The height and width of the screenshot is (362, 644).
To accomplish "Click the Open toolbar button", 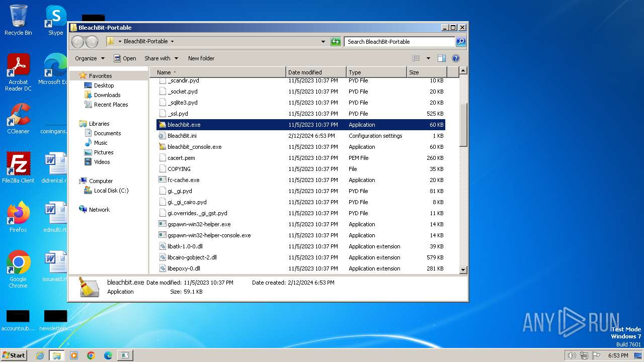I will [125, 58].
